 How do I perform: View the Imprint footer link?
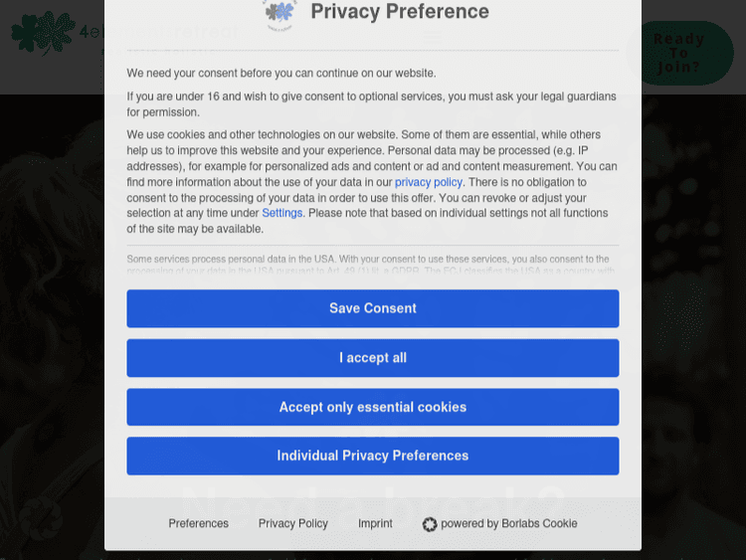(375, 523)
